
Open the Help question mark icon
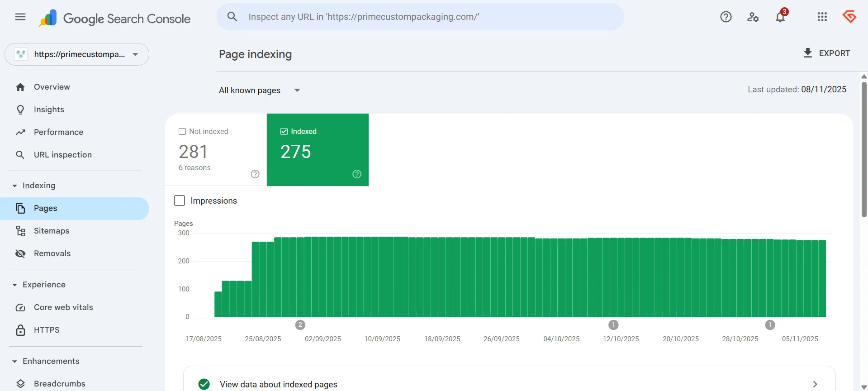tap(726, 17)
